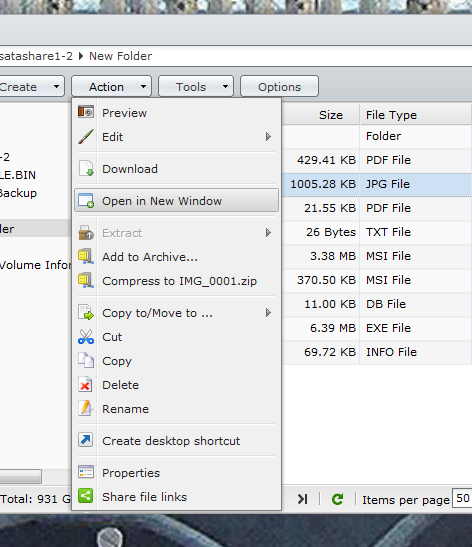Image resolution: width=472 pixels, height=547 pixels.
Task: Sort by the Size column header
Action: [x=321, y=115]
